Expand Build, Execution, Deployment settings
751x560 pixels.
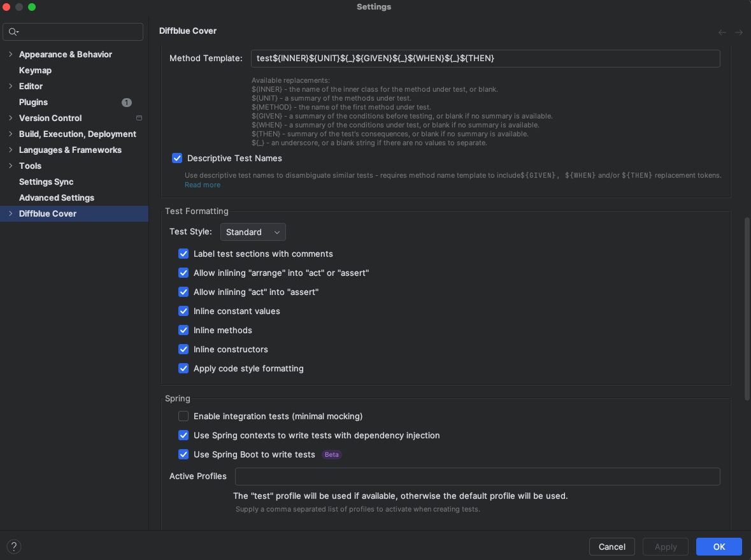10,134
